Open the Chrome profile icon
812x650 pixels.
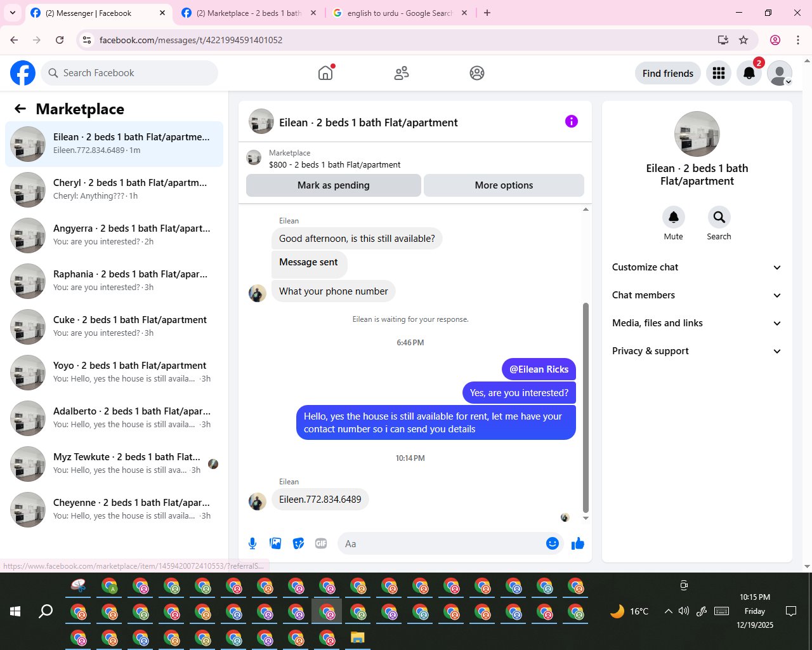coord(775,40)
